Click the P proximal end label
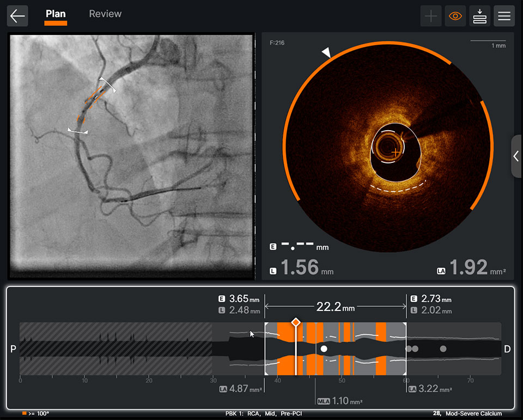 [13, 349]
